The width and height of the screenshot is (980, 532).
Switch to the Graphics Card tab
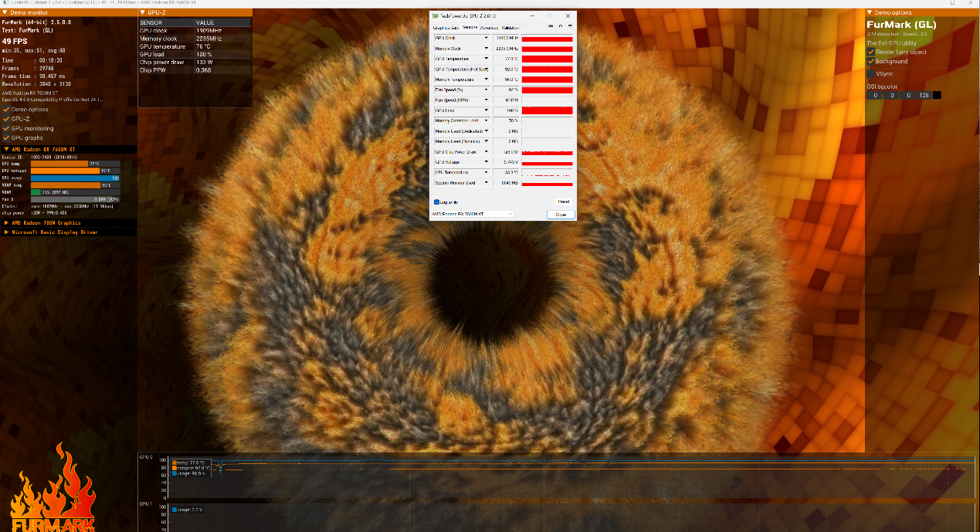[446, 27]
